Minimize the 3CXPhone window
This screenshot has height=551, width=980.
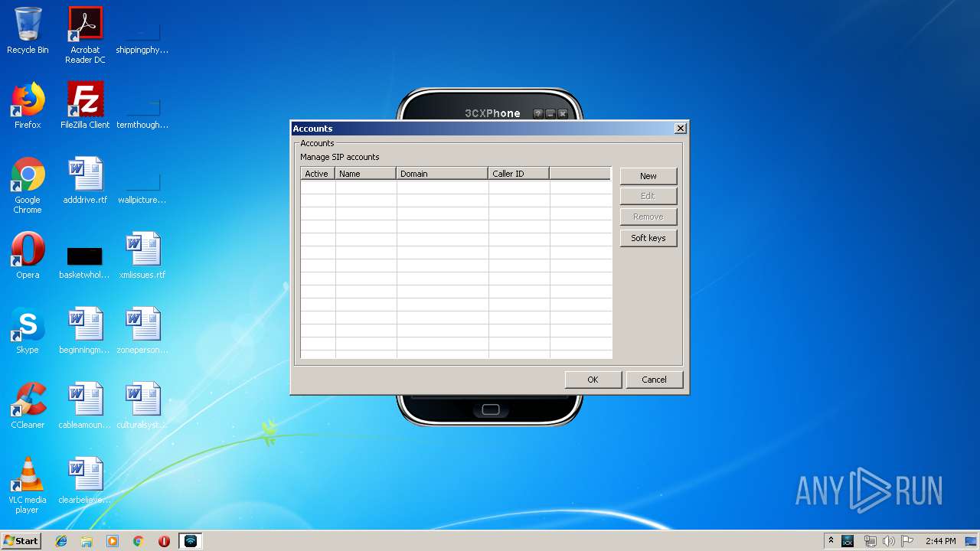pyautogui.click(x=550, y=114)
